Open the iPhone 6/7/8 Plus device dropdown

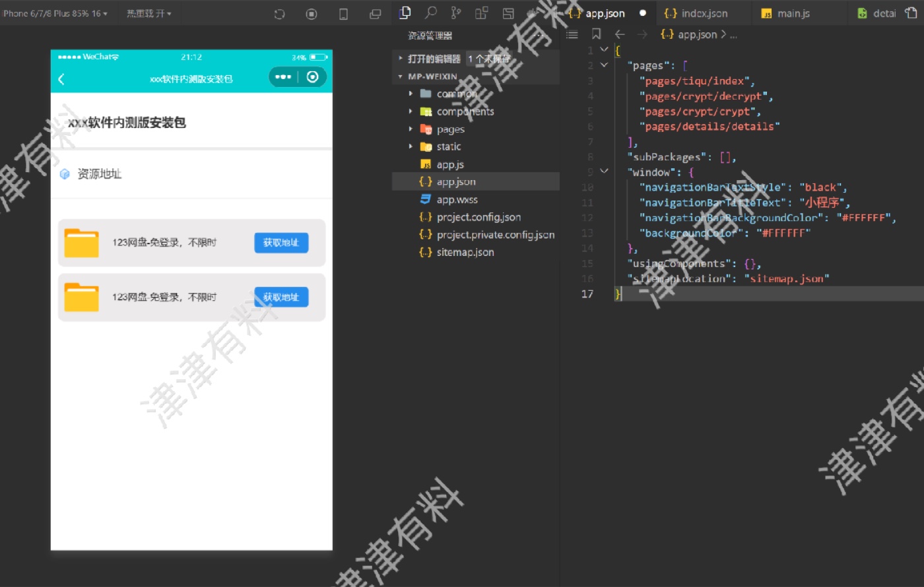(55, 13)
